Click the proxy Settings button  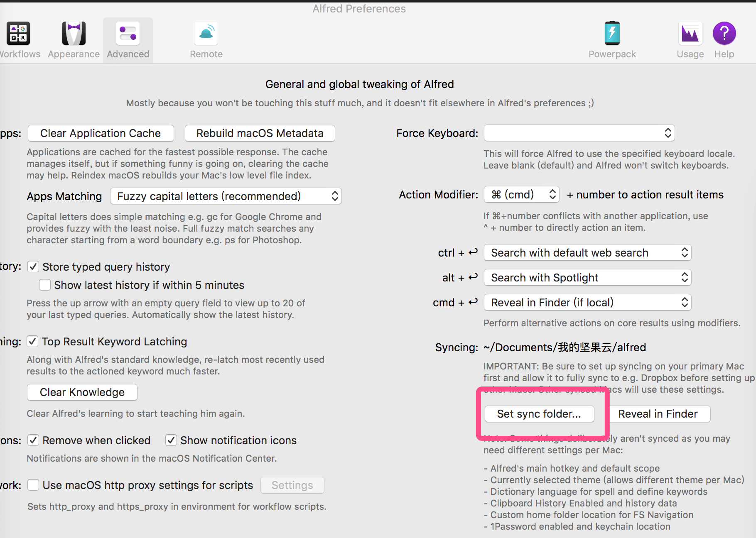coord(292,485)
